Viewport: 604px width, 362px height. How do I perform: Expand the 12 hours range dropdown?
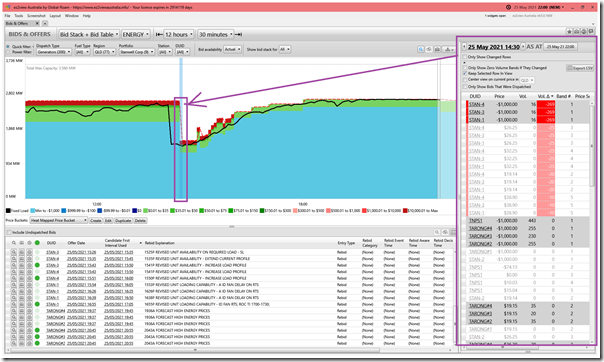tap(179, 34)
